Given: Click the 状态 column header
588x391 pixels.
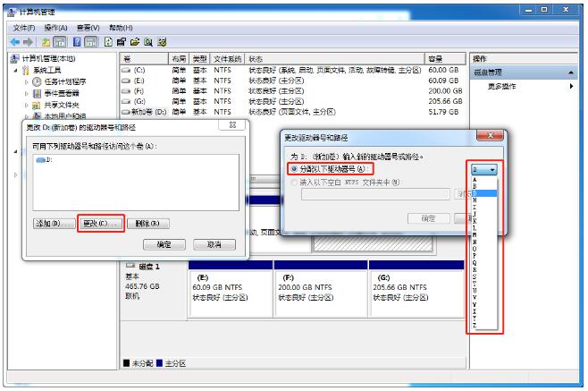Looking at the screenshot, I should pos(334,59).
